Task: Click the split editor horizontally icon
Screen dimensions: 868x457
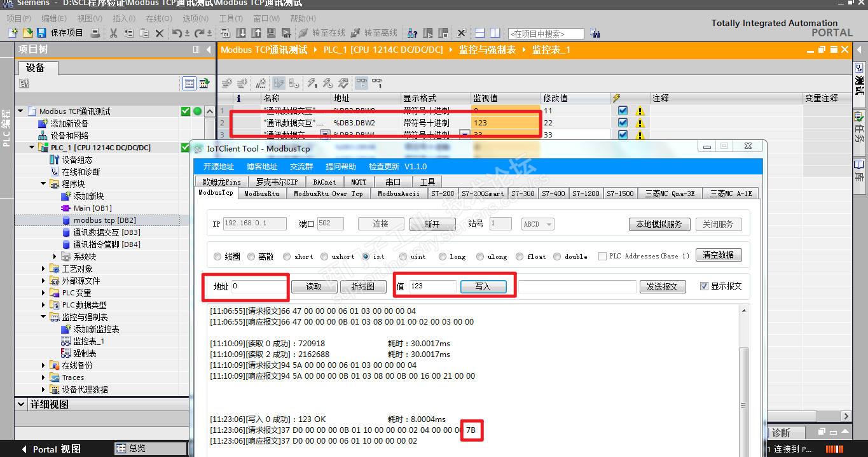Action: [x=480, y=33]
